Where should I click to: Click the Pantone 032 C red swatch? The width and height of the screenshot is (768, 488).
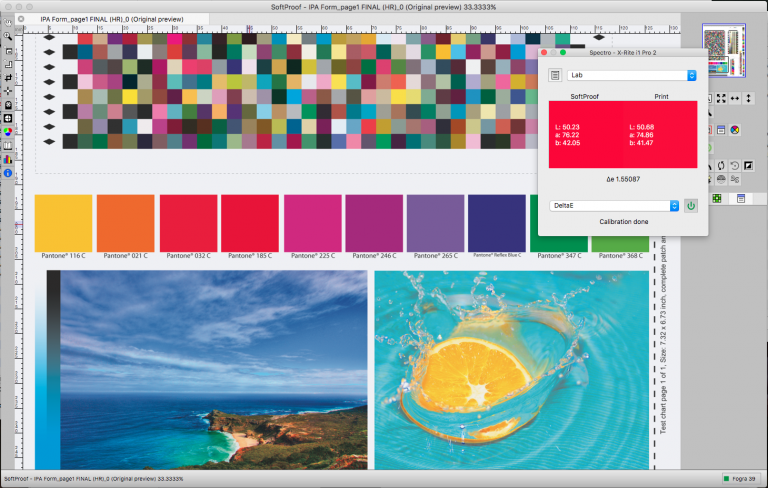tap(189, 223)
